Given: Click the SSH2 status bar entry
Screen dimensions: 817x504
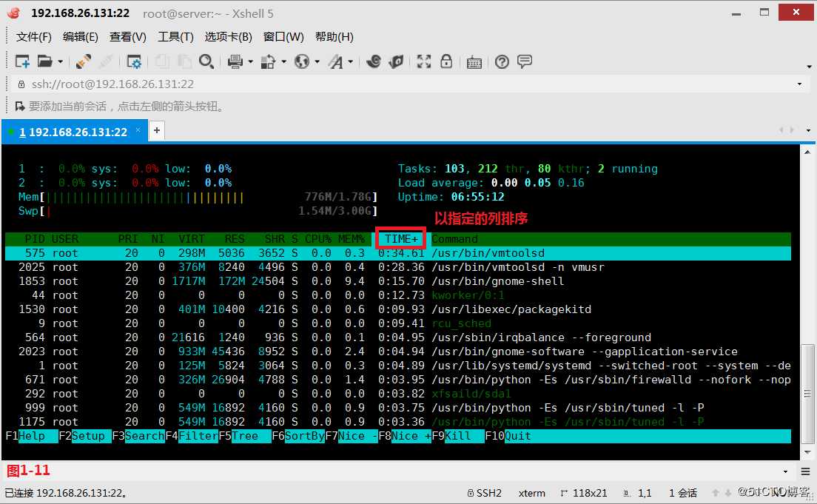Looking at the screenshot, I should pos(485,493).
